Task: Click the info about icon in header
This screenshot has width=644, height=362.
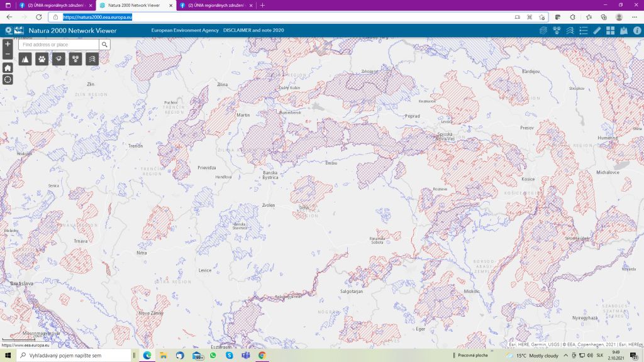Action: click(x=636, y=30)
